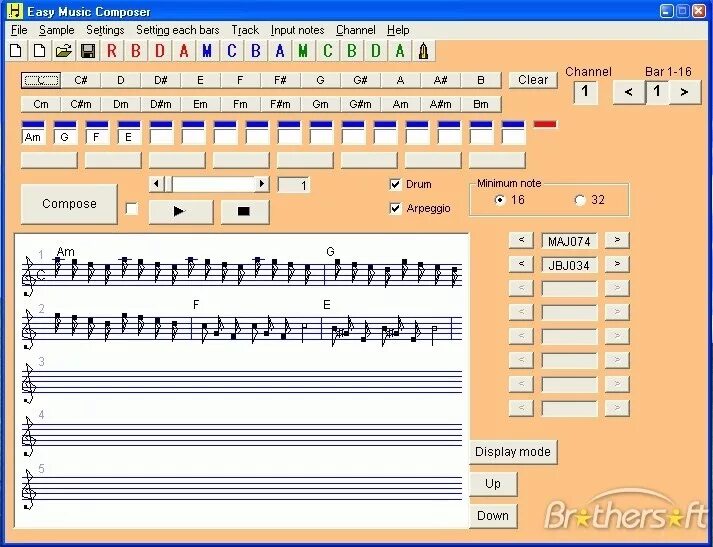Click the green D toolbar icon
Image resolution: width=713 pixels, height=547 pixels.
(376, 50)
